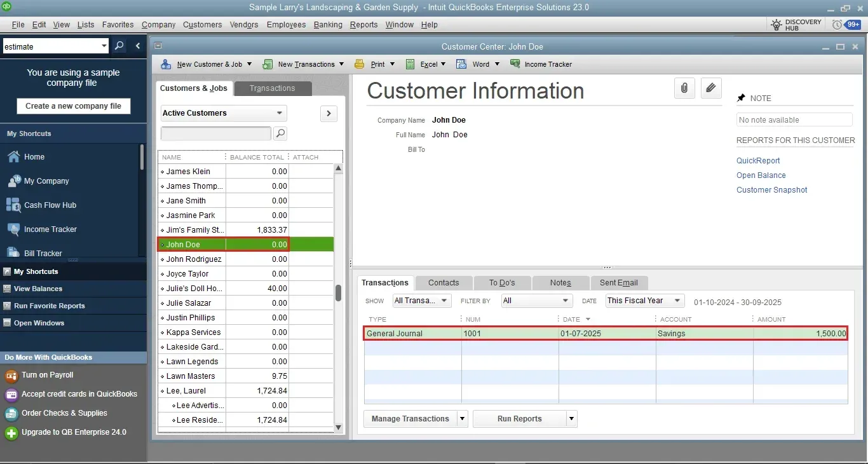The width and height of the screenshot is (868, 464).
Task: Select Jim's Family St... customer row
Action: click(245, 230)
